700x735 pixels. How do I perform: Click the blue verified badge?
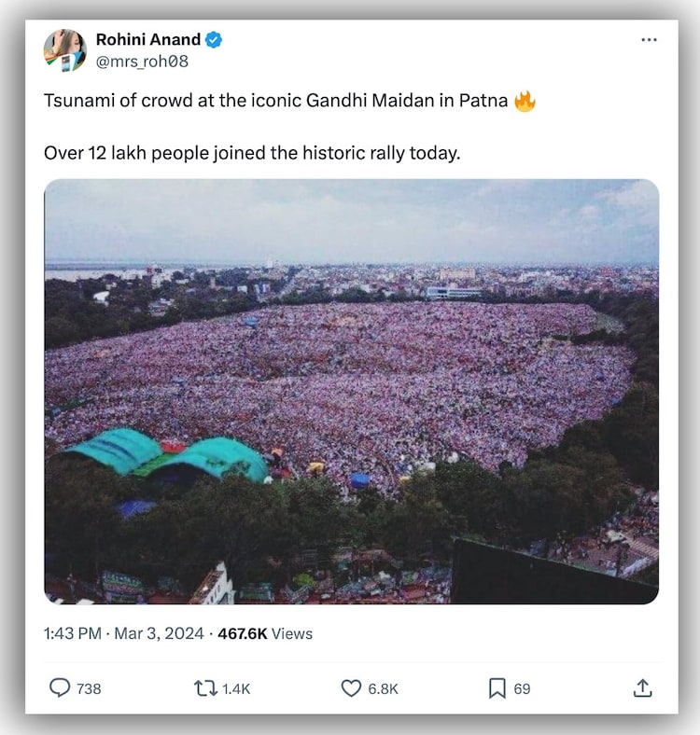point(214,39)
